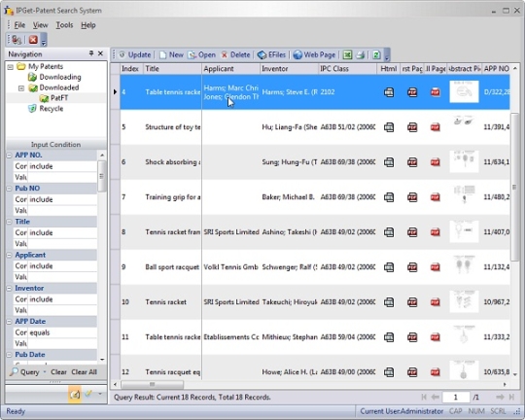The width and height of the screenshot is (525, 420).
Task: Open the Help menu
Action: click(88, 25)
